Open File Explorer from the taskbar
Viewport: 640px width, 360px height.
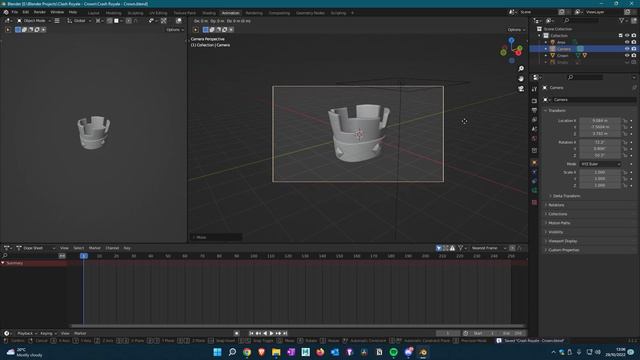(x=276, y=352)
